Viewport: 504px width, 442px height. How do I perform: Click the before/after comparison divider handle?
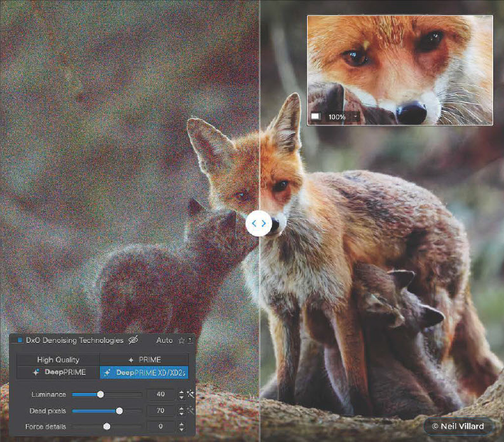coord(259,223)
